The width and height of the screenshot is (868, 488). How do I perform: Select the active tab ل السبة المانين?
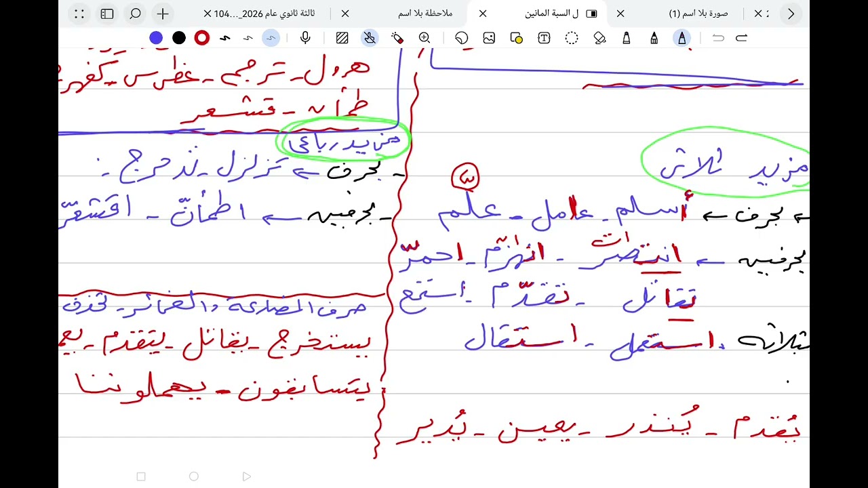pos(552,14)
